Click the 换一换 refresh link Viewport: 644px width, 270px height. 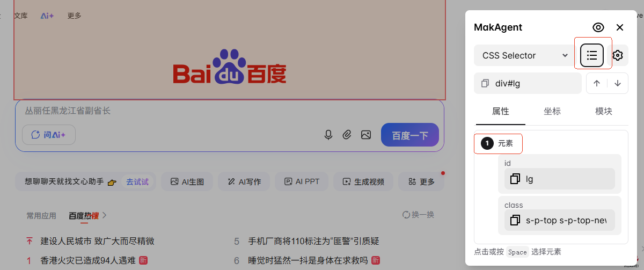(x=418, y=215)
